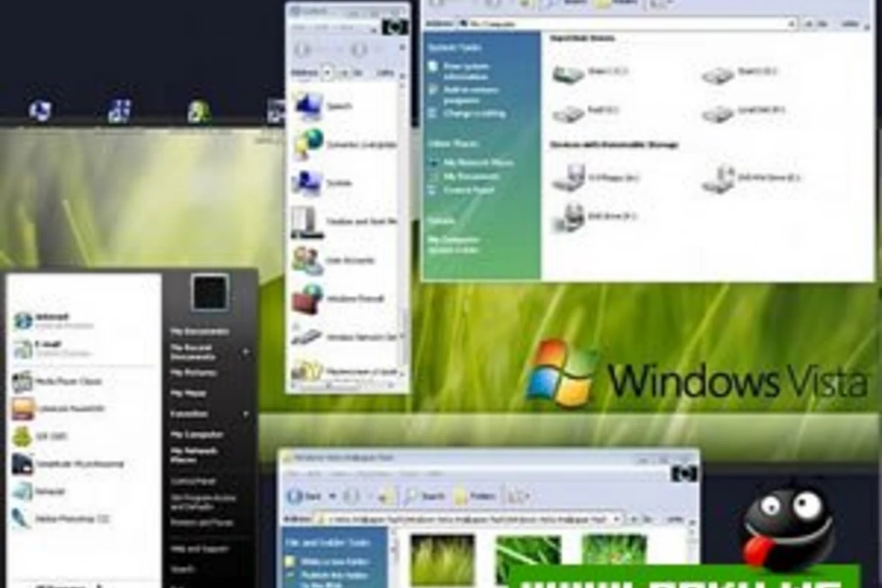Expand My Recent Documents submenu arrow
The width and height of the screenshot is (882, 588).
pyautogui.click(x=245, y=352)
